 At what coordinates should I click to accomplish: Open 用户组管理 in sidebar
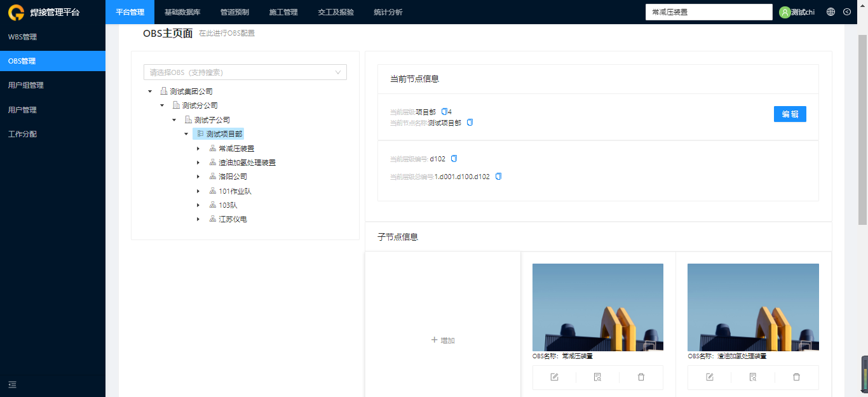point(53,85)
